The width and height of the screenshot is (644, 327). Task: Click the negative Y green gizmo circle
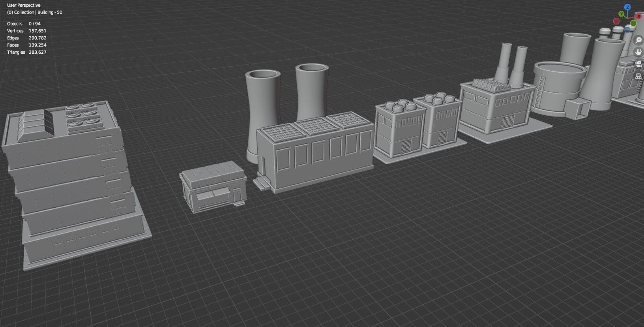pos(633,23)
